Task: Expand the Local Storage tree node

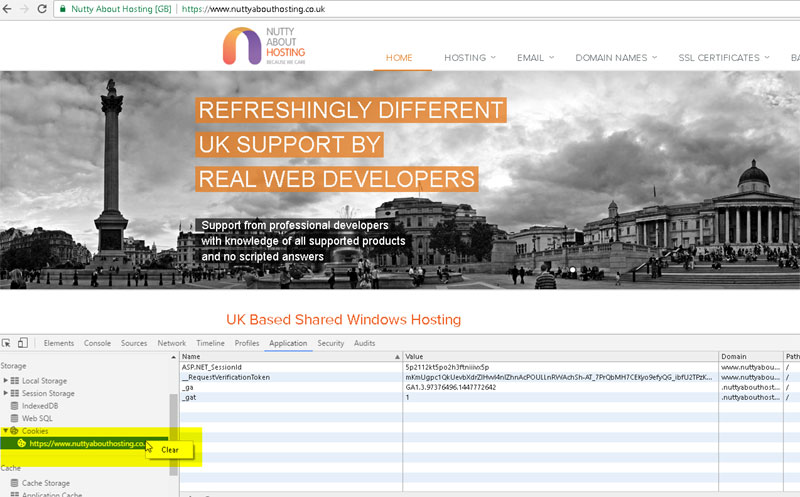Action: click(x=5, y=380)
